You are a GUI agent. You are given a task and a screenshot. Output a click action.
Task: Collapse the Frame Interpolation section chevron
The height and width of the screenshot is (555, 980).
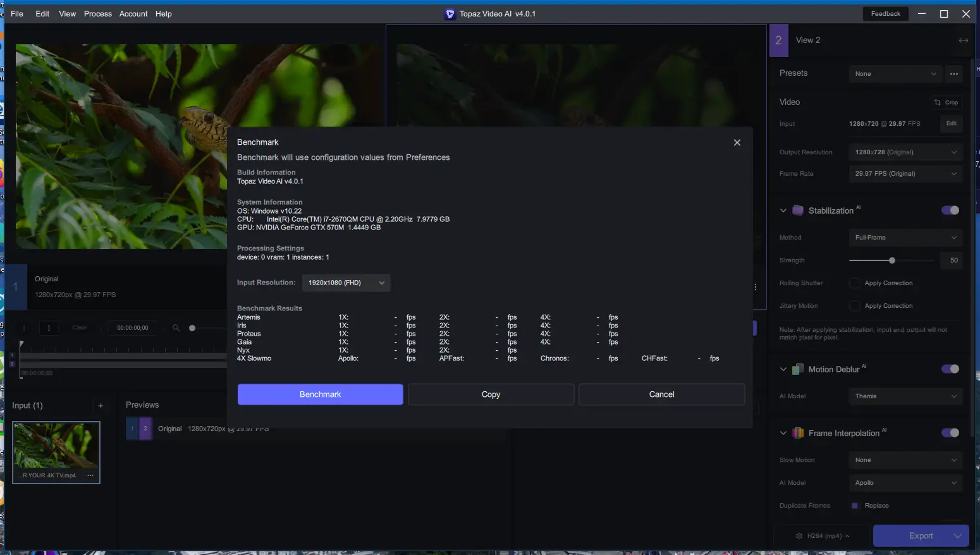tap(783, 433)
